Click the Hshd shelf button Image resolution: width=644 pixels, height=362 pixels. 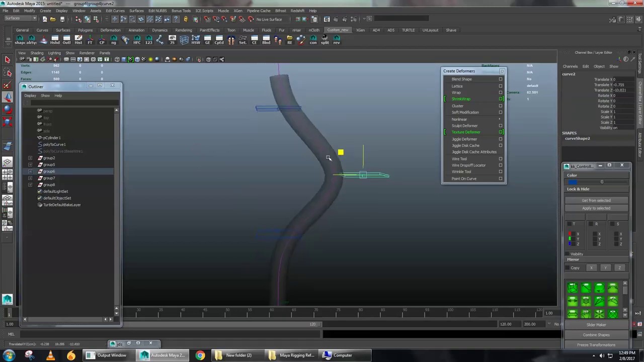point(54,40)
